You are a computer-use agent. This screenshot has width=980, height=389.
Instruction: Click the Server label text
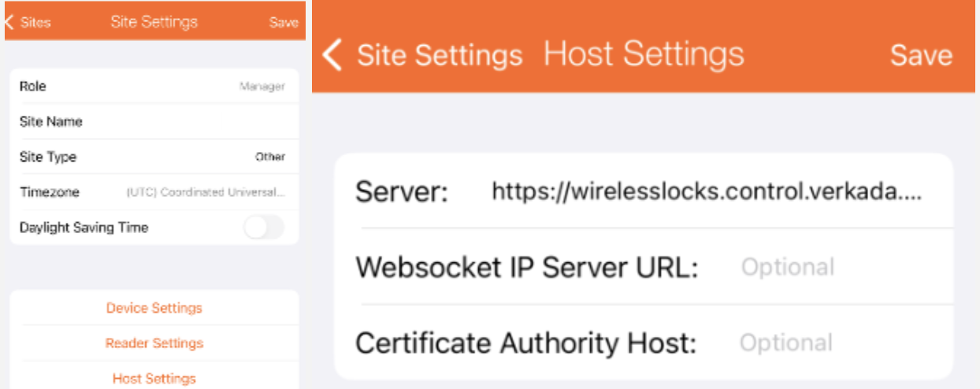tap(402, 191)
